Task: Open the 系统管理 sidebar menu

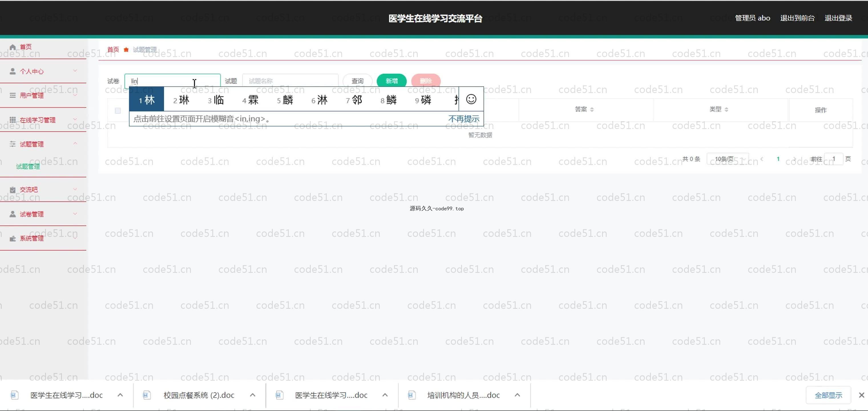Action: click(x=43, y=238)
